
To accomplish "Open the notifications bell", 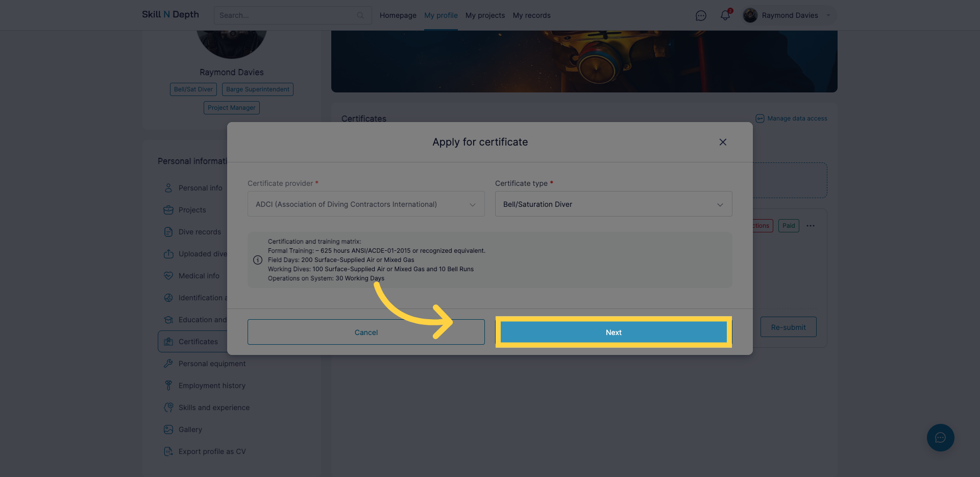I will coord(725,15).
